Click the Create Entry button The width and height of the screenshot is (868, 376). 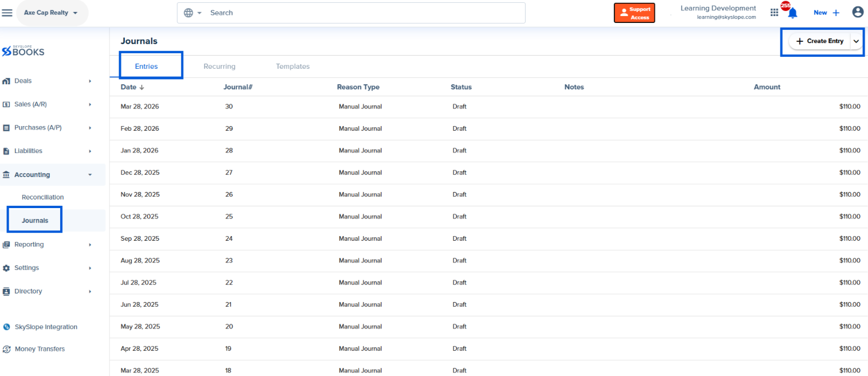(820, 41)
